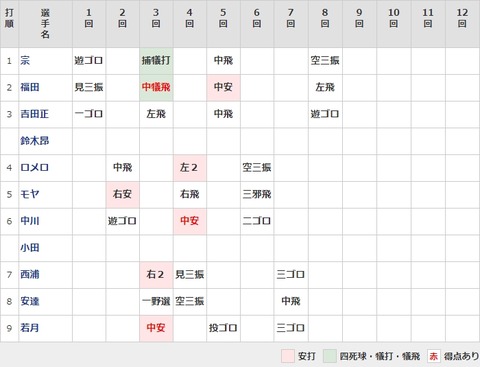480x367 pixels.
Task: Open player 福田 profile link
Action: [x=30, y=87]
